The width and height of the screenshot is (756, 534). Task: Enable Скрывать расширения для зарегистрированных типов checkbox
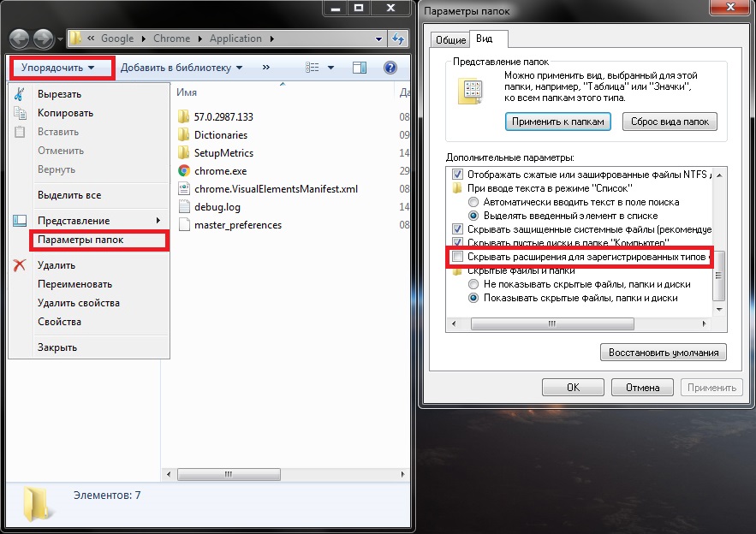pos(458,257)
